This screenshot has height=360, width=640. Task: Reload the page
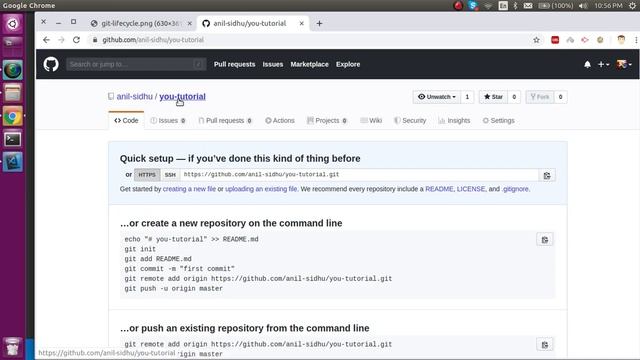(76, 40)
